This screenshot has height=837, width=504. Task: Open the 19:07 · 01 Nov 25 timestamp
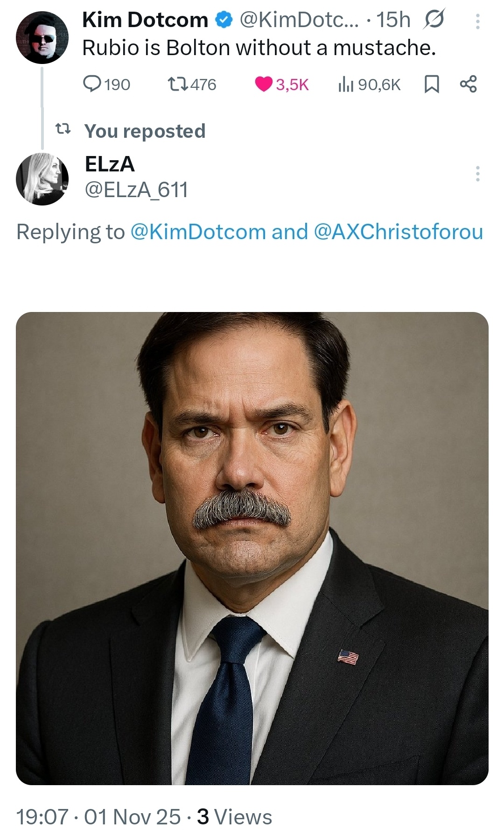click(x=98, y=817)
